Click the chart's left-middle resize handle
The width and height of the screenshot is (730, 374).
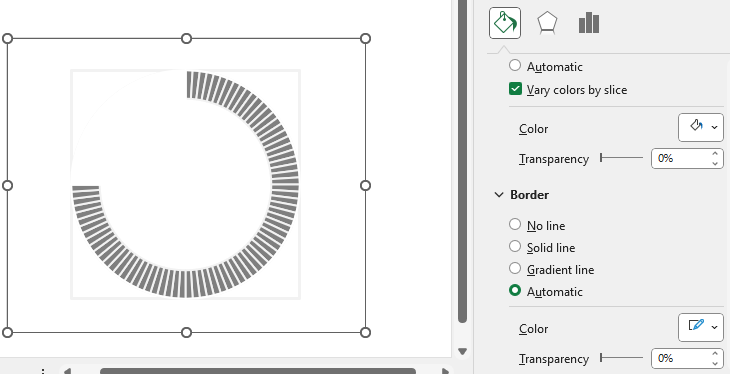coord(7,185)
